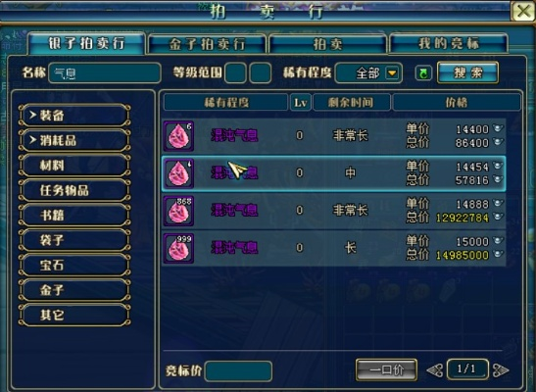
Task: Switch to 金子拍卖行 tab
Action: pyautogui.click(x=207, y=44)
